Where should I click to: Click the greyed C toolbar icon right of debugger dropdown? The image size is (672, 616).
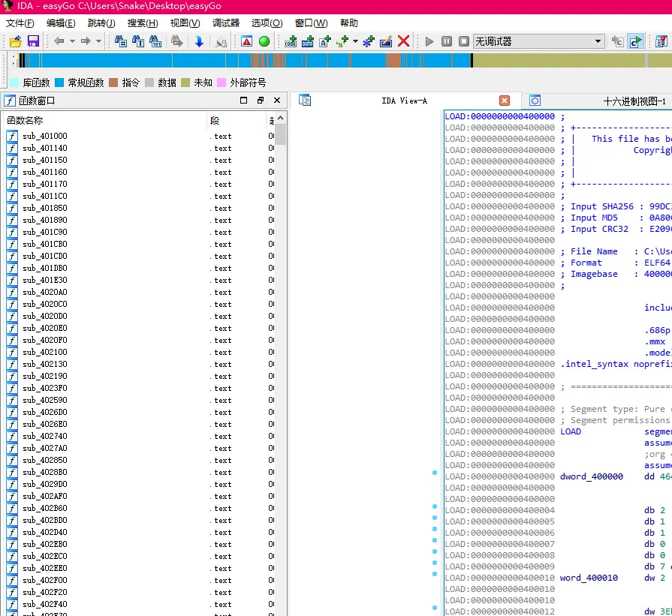[x=617, y=41]
